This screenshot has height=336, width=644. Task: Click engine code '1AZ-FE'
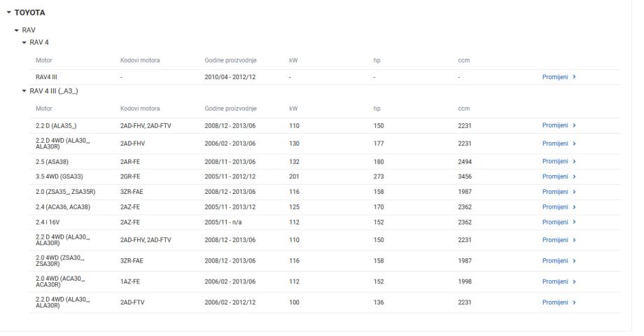pyautogui.click(x=129, y=282)
